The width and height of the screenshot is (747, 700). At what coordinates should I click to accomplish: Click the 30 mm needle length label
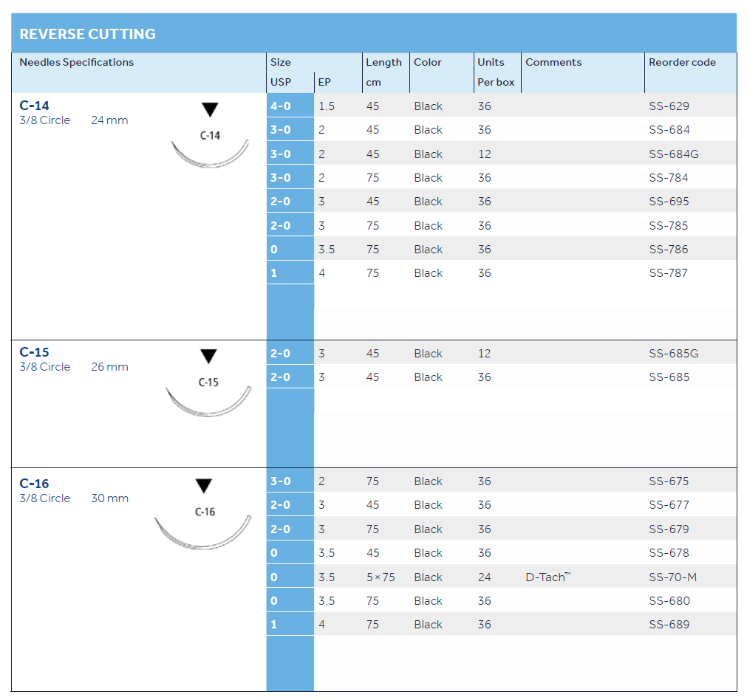coord(109,498)
